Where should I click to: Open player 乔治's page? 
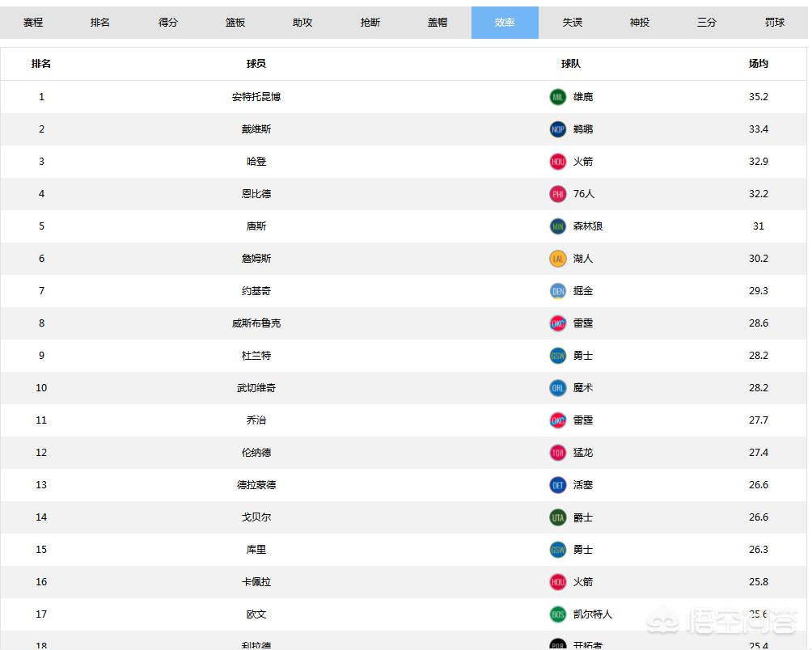coord(256,420)
